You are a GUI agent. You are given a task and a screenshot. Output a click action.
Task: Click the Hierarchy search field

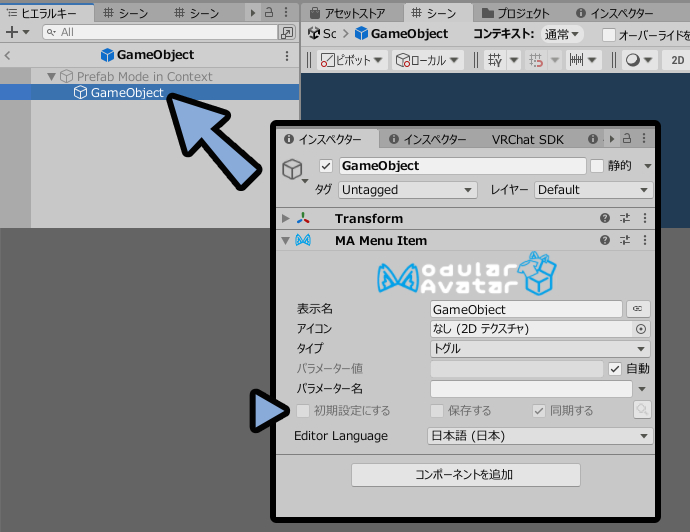[x=160, y=32]
